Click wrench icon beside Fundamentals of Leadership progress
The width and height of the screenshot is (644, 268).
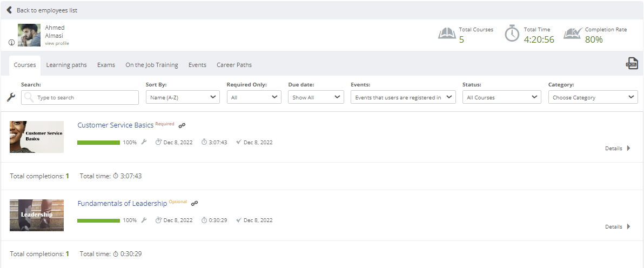[x=144, y=220]
